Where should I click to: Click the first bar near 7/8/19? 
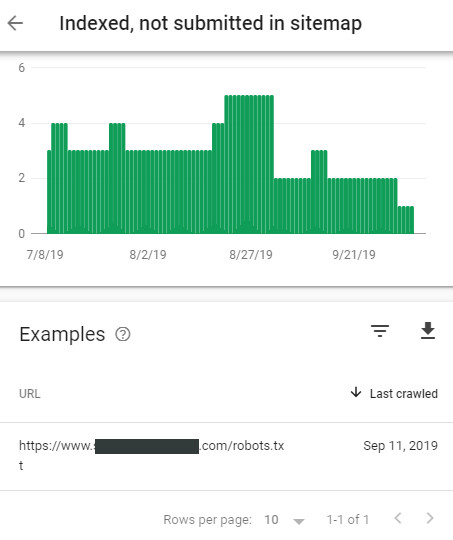49,192
